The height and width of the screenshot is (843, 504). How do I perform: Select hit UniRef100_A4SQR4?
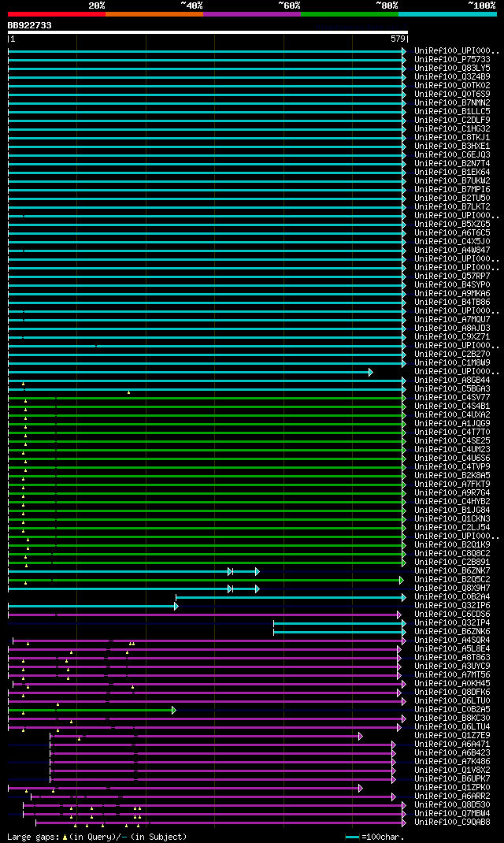click(x=452, y=641)
